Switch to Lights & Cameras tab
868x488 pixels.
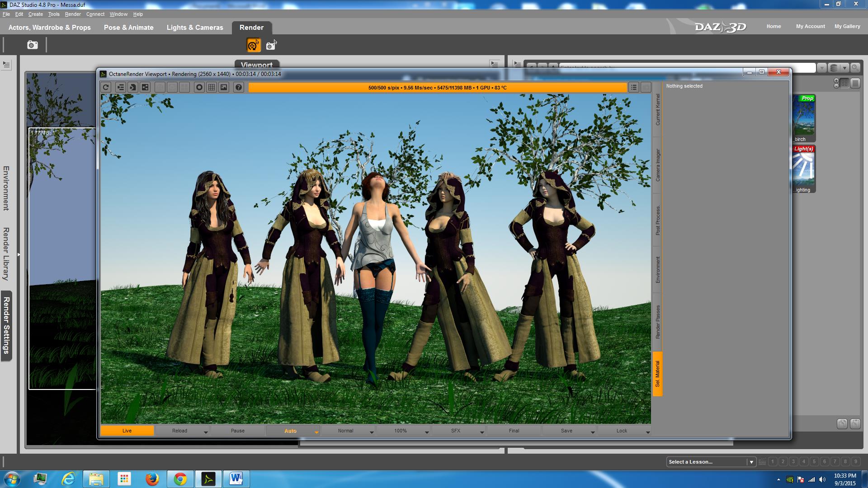click(x=195, y=28)
